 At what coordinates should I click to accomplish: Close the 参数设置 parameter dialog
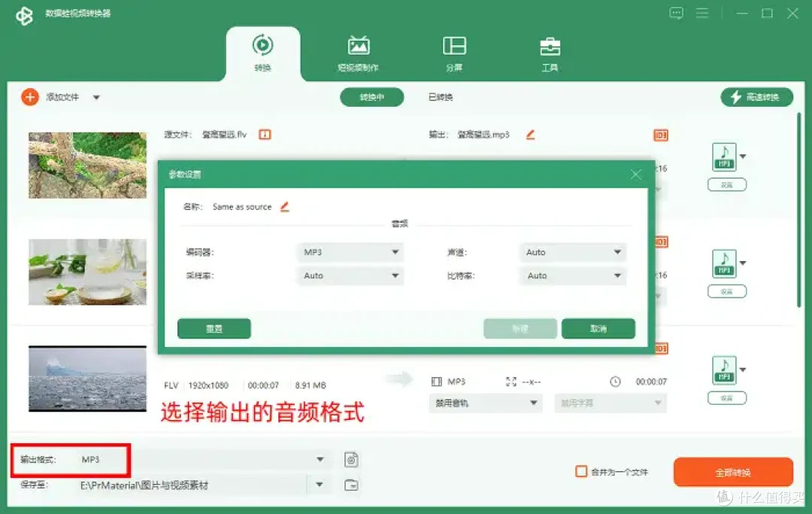tap(636, 175)
